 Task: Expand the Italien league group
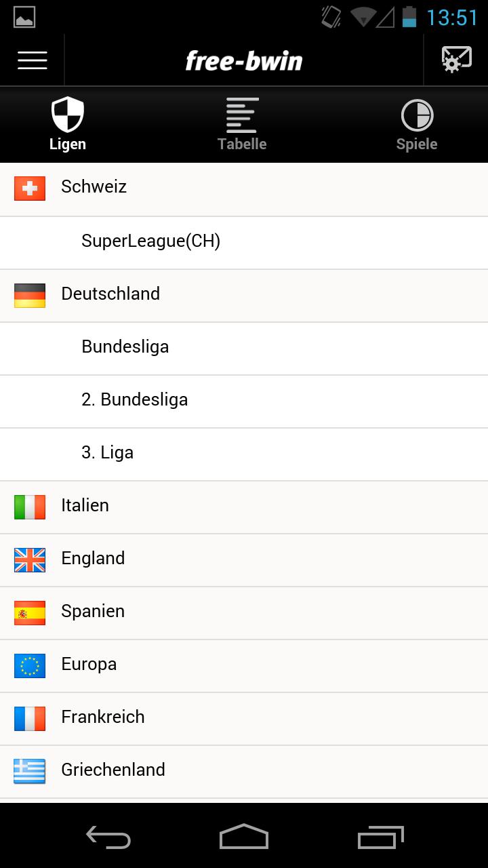[244, 506]
